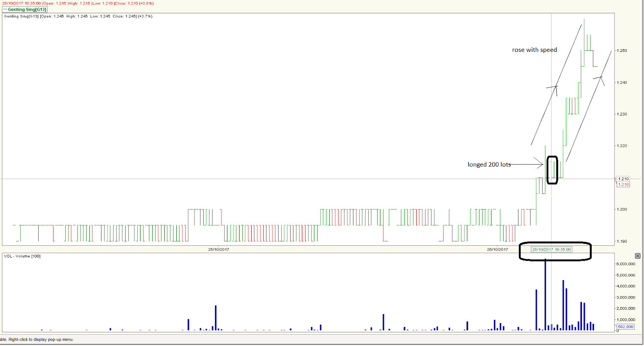Select the green Genting Sing[G13] legend box
This screenshot has height=346, width=644.
(25, 9)
